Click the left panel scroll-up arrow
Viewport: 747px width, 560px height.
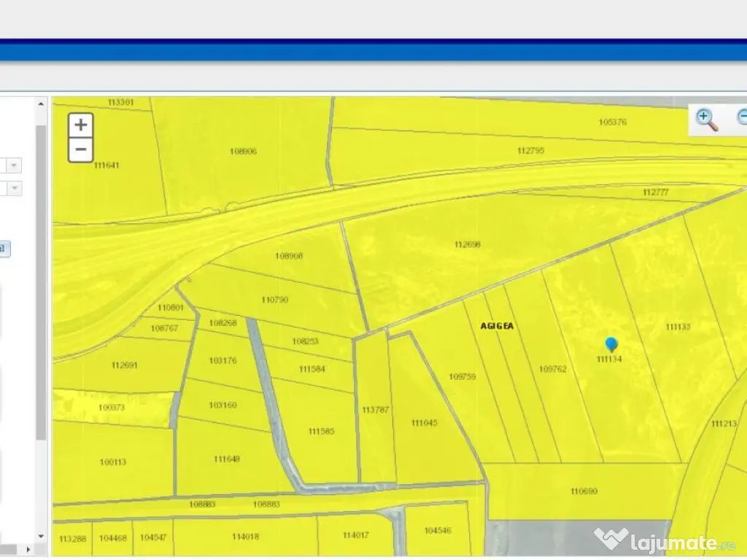click(x=41, y=104)
